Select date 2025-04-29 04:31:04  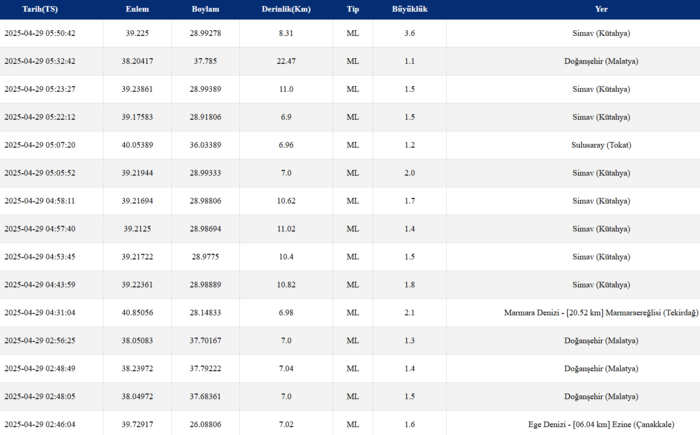[x=40, y=313]
